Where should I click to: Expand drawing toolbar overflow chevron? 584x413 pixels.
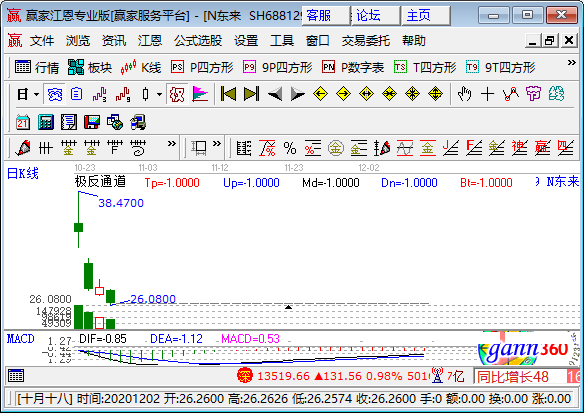(x=171, y=144)
